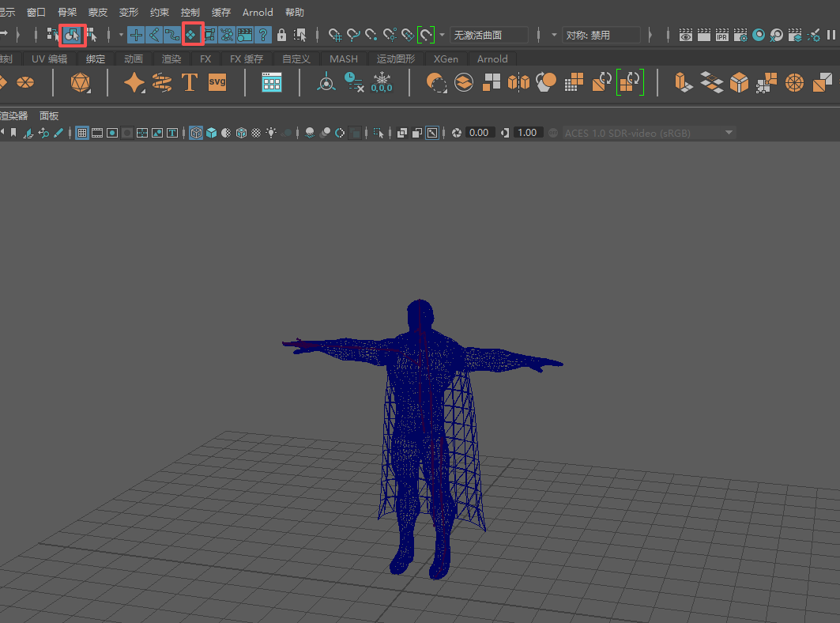Open the 变形 deform menu
Viewport: 840px width, 623px height.
tap(129, 13)
